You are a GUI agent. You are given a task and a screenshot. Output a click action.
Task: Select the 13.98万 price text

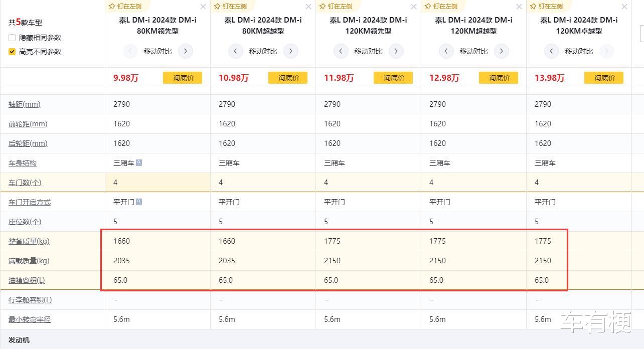coord(549,78)
